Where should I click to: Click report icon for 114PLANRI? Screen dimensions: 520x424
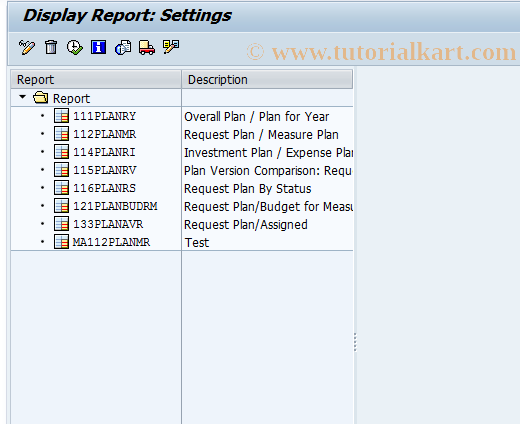point(61,152)
